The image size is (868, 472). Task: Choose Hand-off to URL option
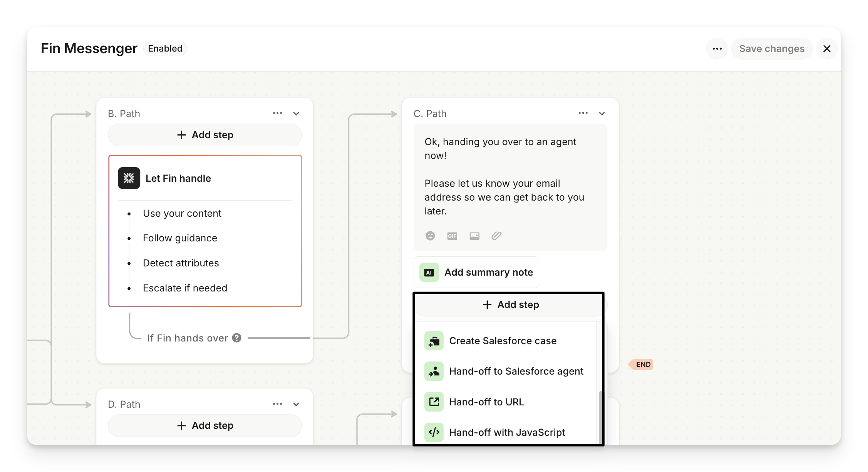[x=486, y=402]
